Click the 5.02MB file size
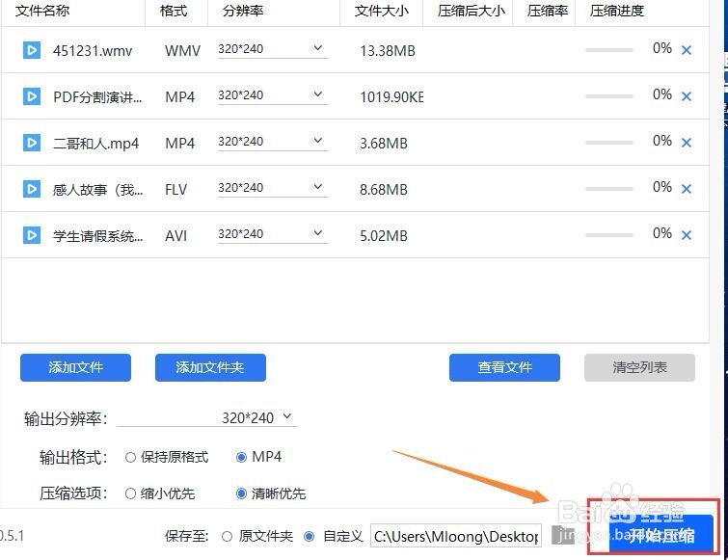 [x=384, y=236]
